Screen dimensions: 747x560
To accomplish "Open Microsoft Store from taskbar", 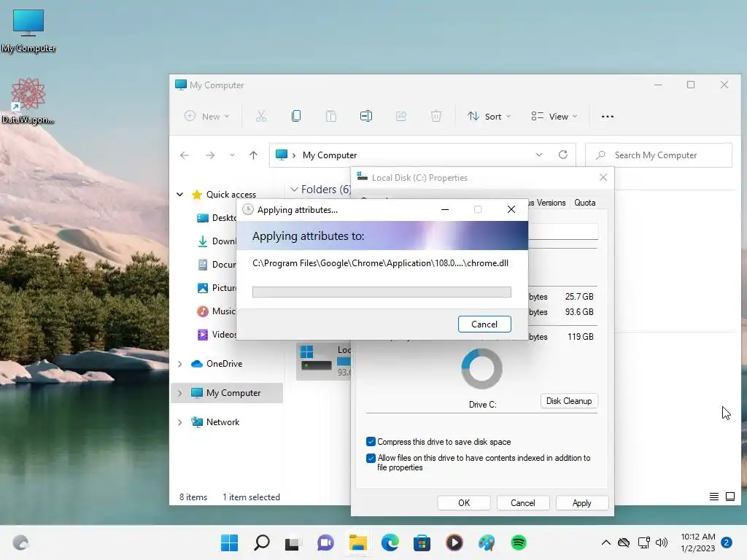I will [422, 542].
